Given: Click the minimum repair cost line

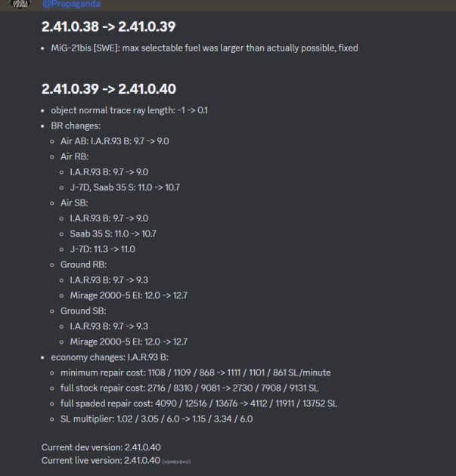Looking at the screenshot, I should coord(196,372).
